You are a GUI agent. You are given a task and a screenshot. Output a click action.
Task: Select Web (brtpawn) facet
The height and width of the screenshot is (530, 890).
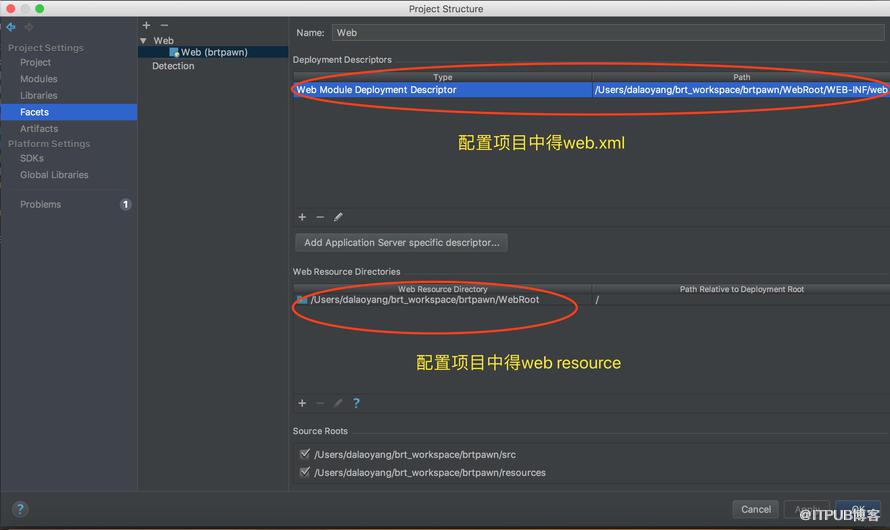213,52
